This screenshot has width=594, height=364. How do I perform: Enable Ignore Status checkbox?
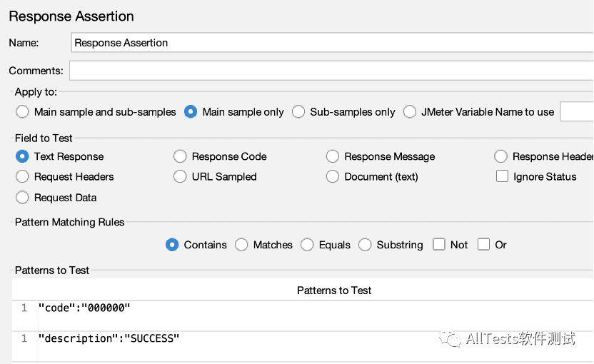pyautogui.click(x=502, y=176)
